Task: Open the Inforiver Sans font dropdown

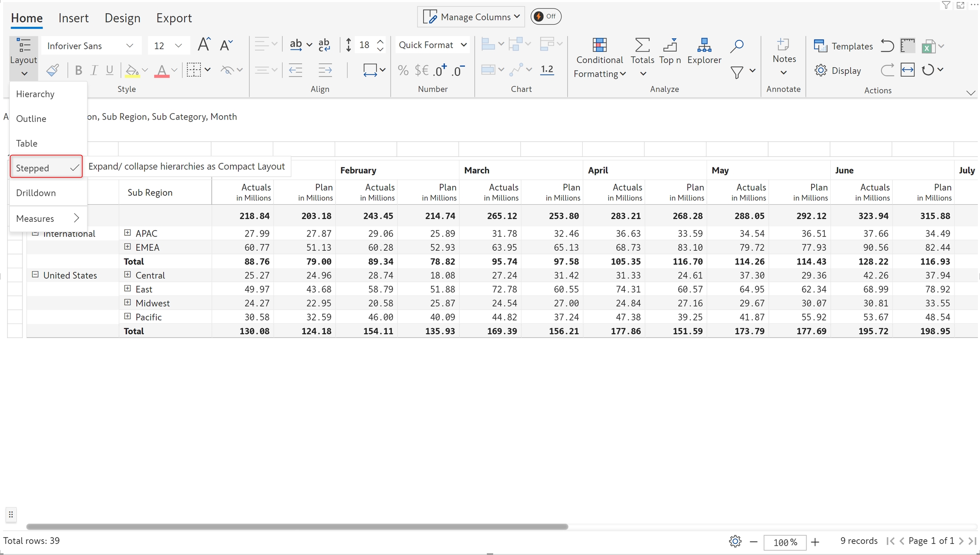Action: [90, 46]
